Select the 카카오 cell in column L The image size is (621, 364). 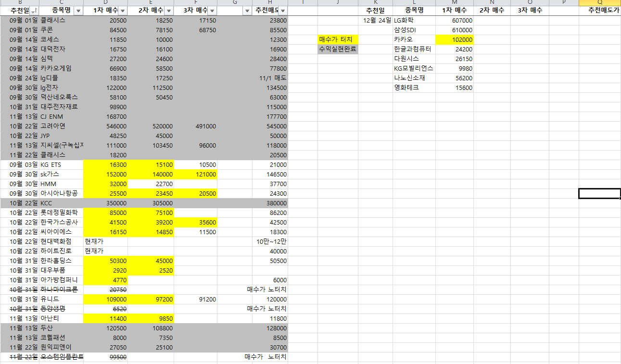point(414,39)
